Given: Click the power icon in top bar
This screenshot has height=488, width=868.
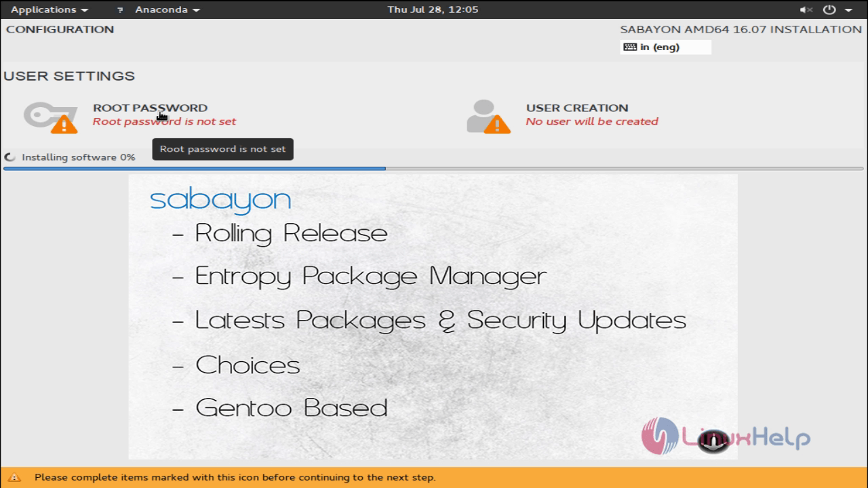Looking at the screenshot, I should (x=829, y=9).
